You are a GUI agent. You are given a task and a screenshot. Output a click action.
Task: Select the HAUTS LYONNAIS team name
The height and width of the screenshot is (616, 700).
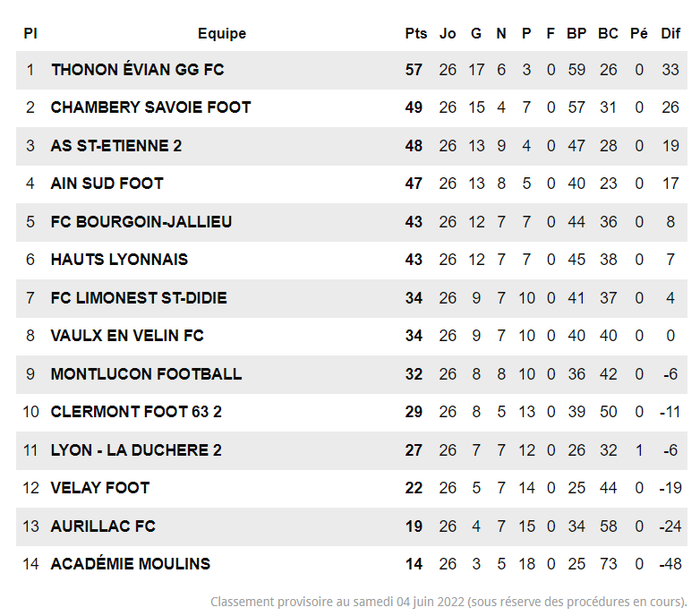click(119, 260)
